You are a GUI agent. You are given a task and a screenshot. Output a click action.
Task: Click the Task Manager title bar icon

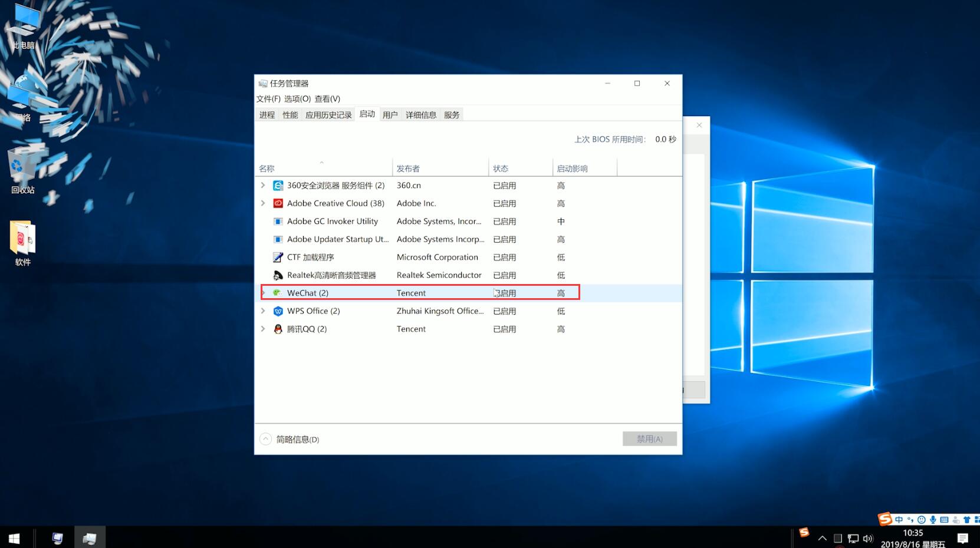tap(263, 84)
